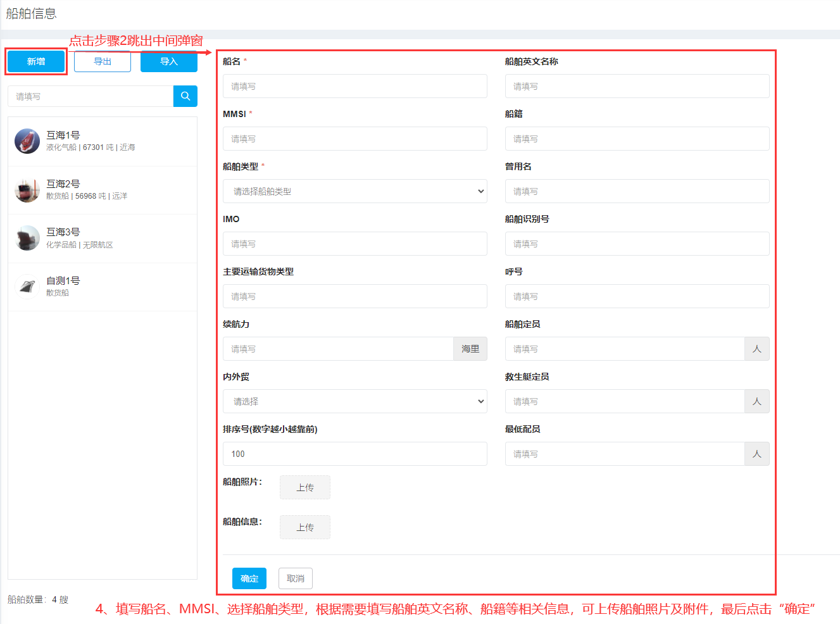Image resolution: width=840 pixels, height=624 pixels.
Task: Upload a file beside 船舶信息
Action: [x=305, y=527]
